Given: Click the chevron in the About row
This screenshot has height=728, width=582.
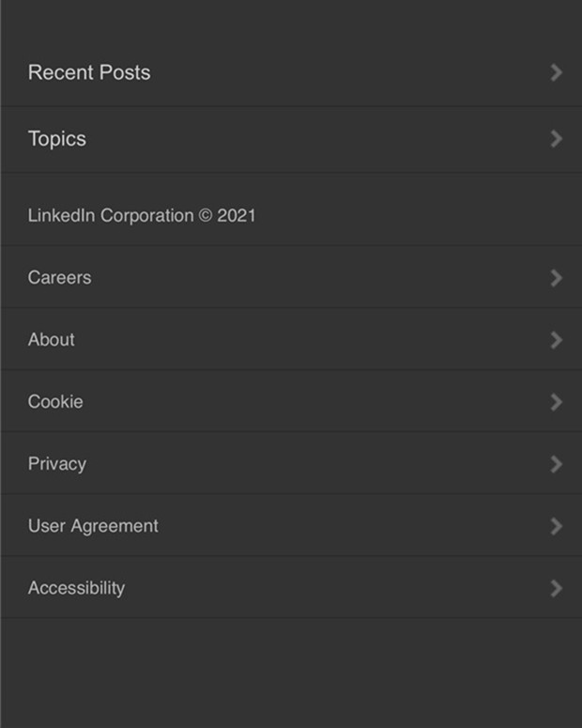Looking at the screenshot, I should 556,340.
